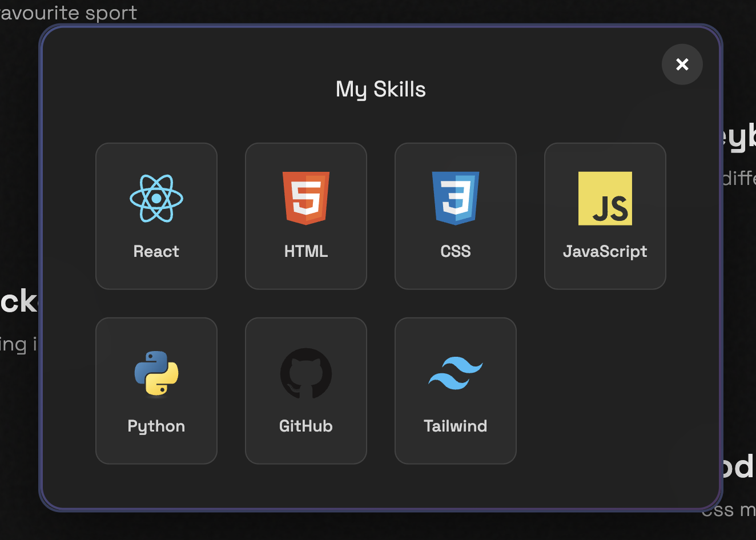Click the Tailwind wave logo icon

coord(456,373)
